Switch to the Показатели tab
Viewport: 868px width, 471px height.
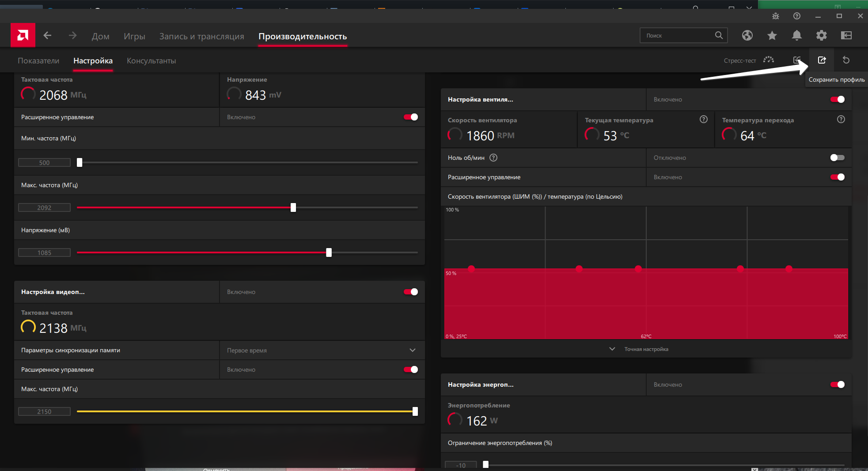38,60
